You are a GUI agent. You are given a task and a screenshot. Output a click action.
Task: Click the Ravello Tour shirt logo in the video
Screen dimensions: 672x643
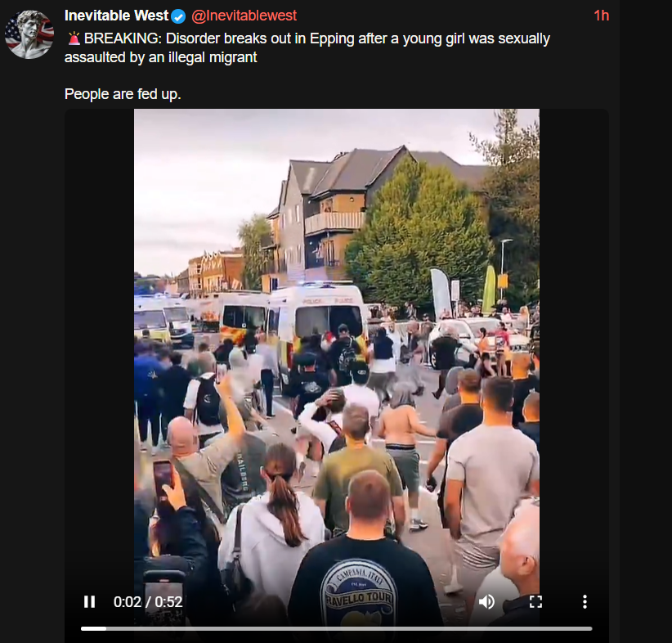(359, 592)
